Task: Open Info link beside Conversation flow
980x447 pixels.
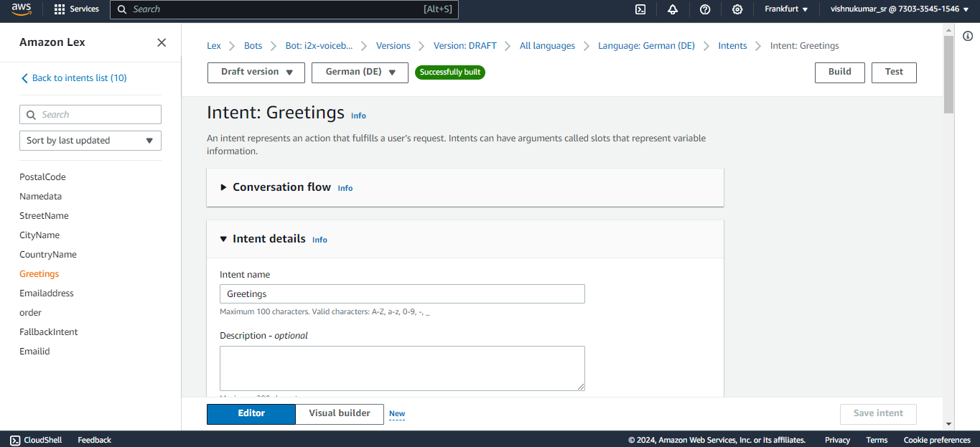Action: tap(345, 188)
